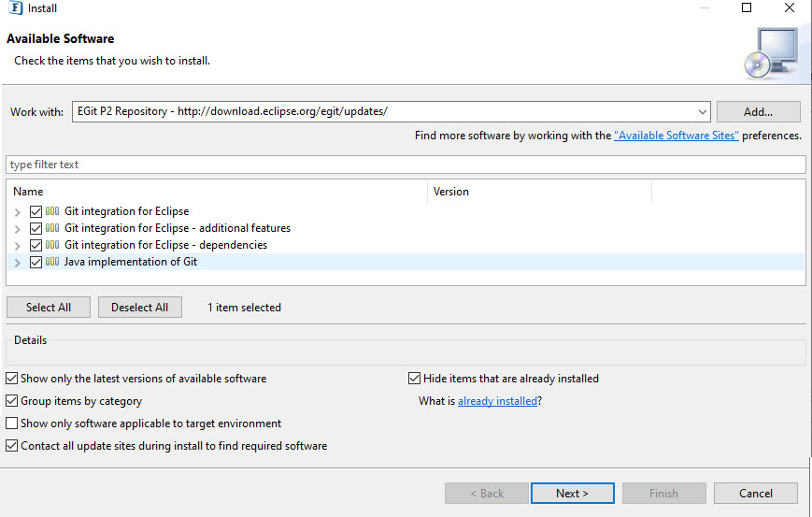This screenshot has height=517, width=812.
Task: Select the Java implementation of Git row text
Action: 131,262
